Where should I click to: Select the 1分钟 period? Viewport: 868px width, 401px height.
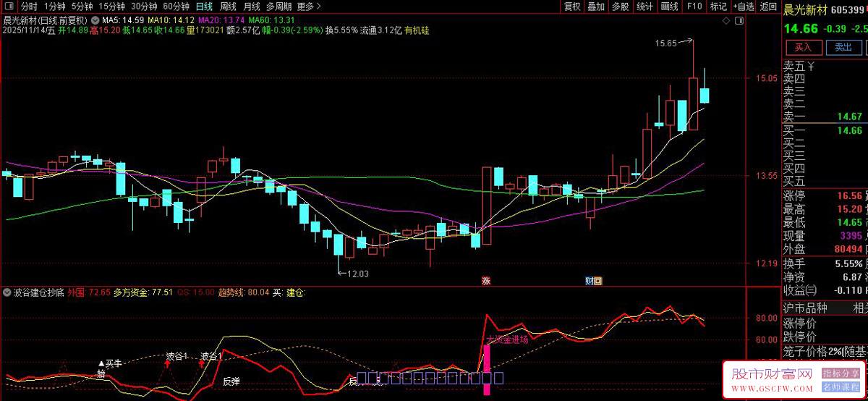pos(56,7)
